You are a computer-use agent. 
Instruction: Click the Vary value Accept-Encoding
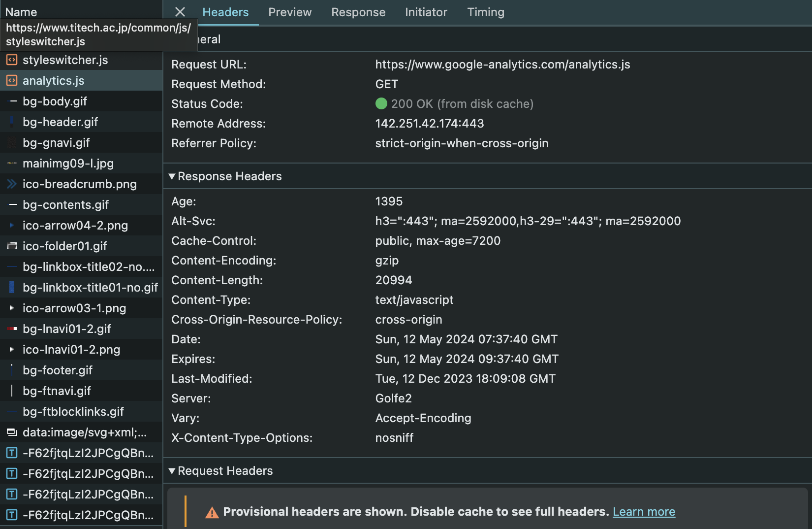pyautogui.click(x=423, y=418)
